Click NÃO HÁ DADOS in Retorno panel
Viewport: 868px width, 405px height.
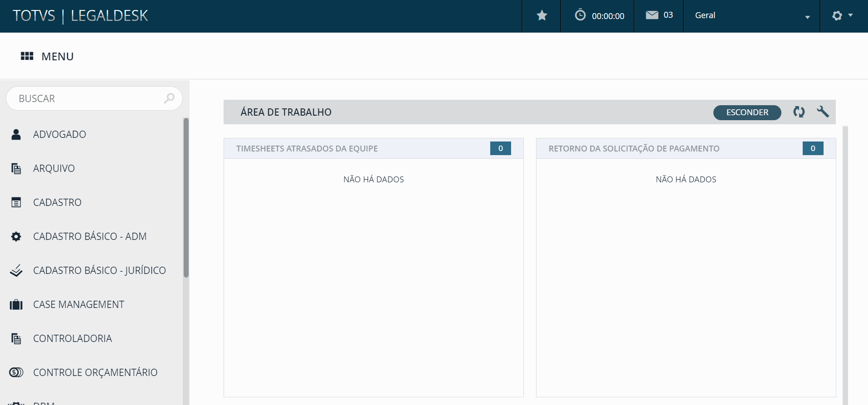click(686, 179)
